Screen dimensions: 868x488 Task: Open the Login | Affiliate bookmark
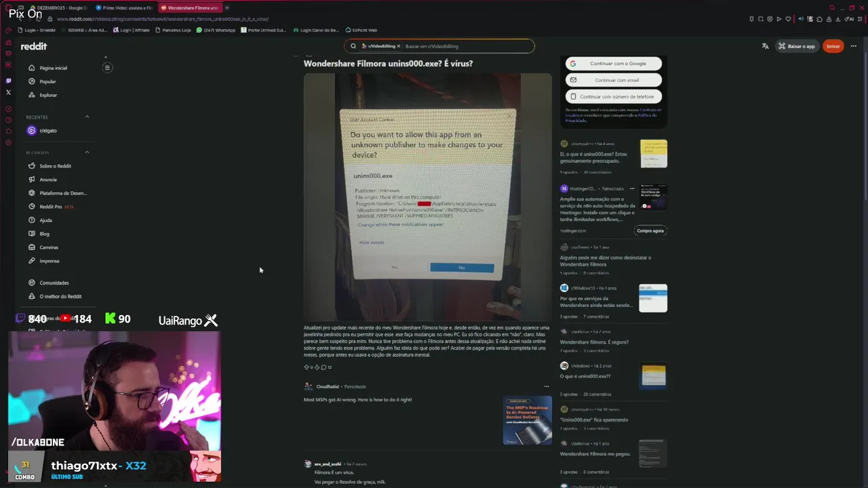pyautogui.click(x=132, y=30)
